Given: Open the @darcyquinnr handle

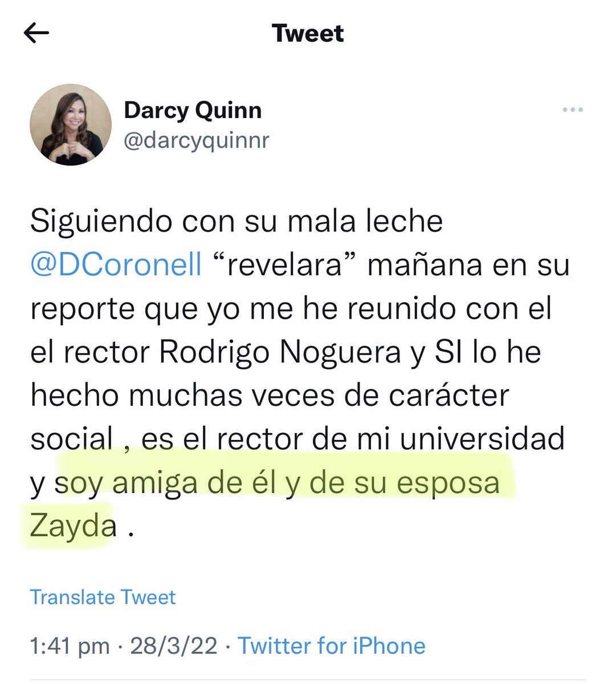Looking at the screenshot, I should point(196,140).
